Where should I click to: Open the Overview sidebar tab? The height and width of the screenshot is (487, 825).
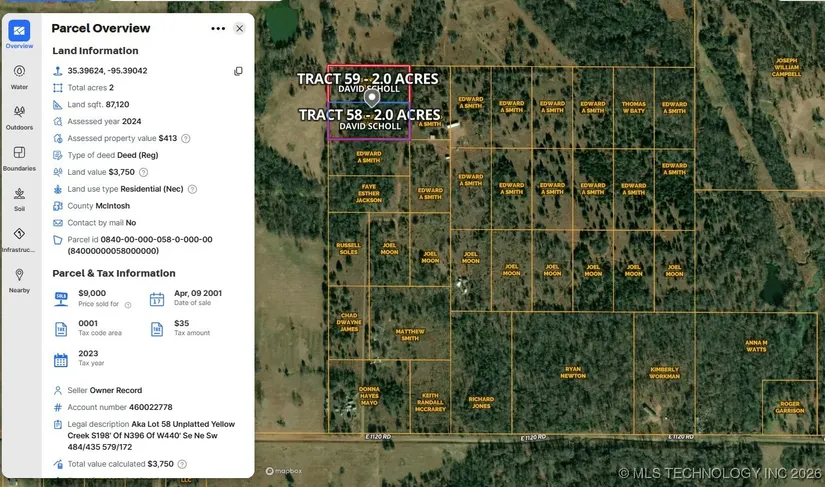[x=19, y=34]
